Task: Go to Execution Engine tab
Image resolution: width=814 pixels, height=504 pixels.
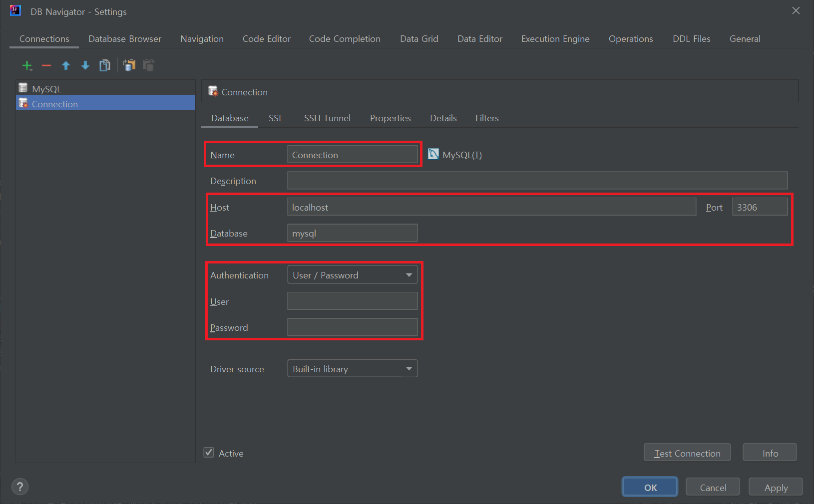Action: pyautogui.click(x=555, y=39)
